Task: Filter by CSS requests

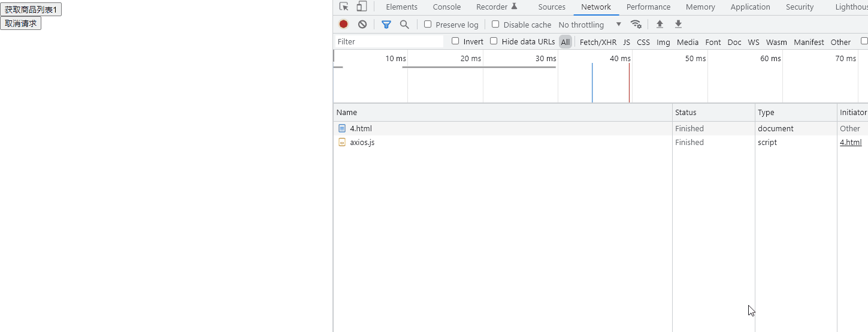Action: pyautogui.click(x=643, y=42)
